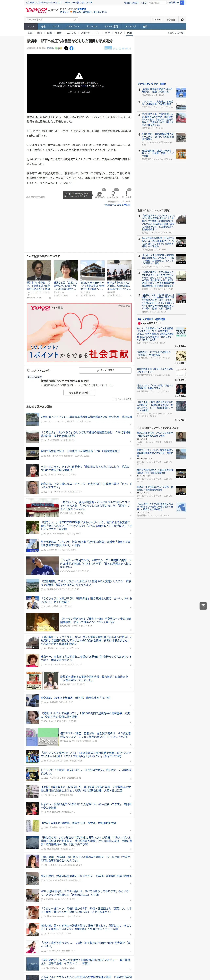Close the reaction support tooltip
Image resolution: width=210 pixels, height=980 pixels.
[91, 193]
